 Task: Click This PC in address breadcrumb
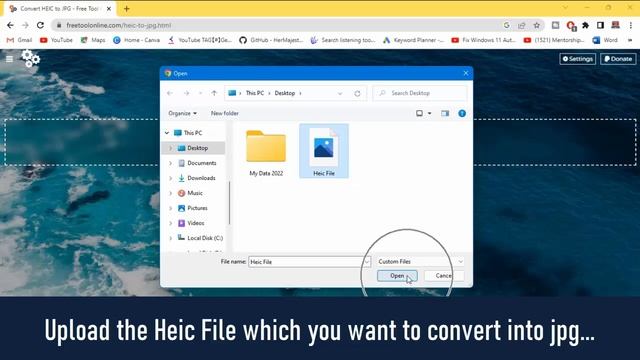click(255, 93)
